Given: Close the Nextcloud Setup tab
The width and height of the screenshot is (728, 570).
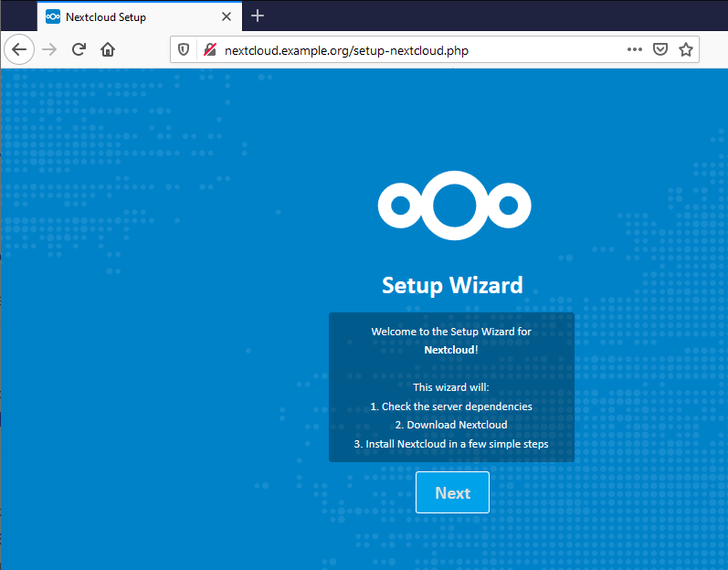Looking at the screenshot, I should [227, 16].
